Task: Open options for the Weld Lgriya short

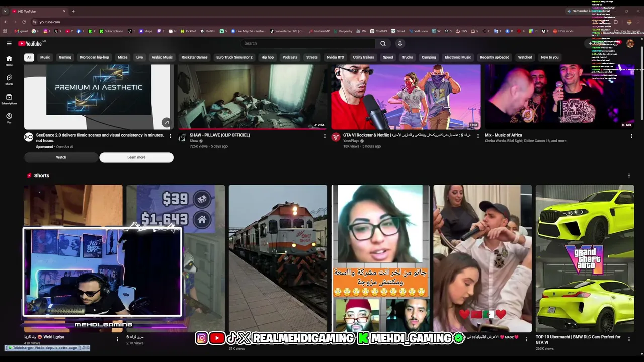Action: point(117,339)
